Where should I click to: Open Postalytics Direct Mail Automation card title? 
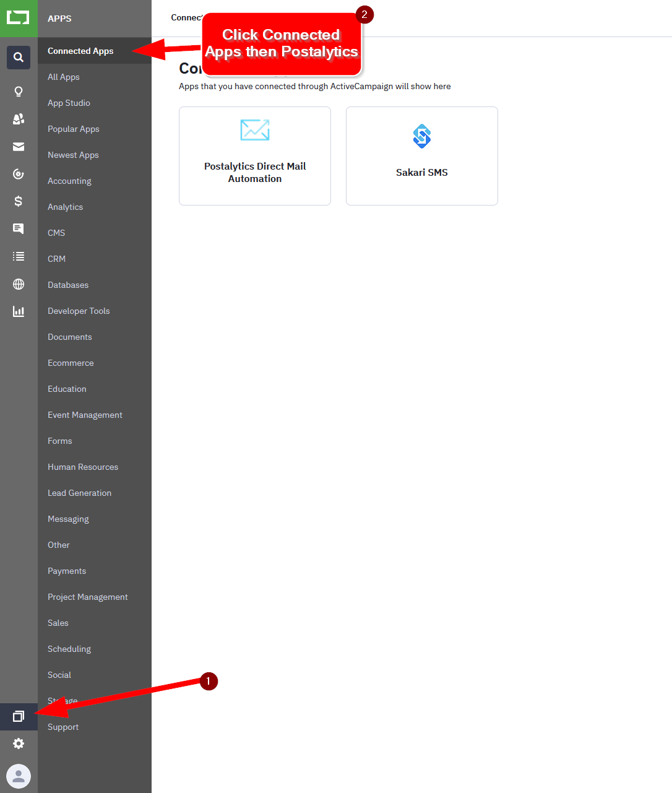click(x=255, y=172)
